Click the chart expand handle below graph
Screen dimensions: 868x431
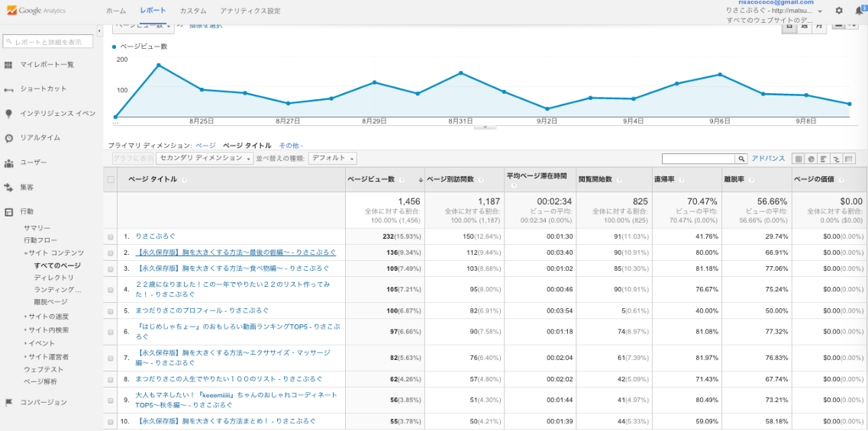tap(485, 127)
